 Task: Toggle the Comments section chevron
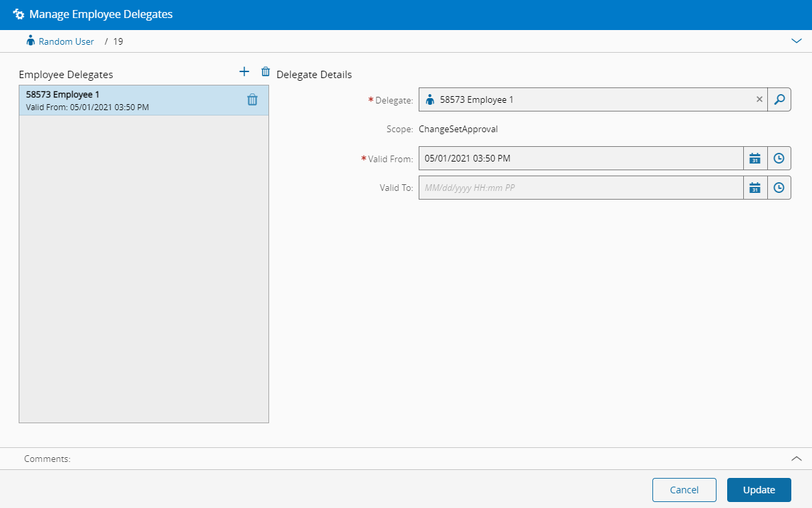(796, 459)
